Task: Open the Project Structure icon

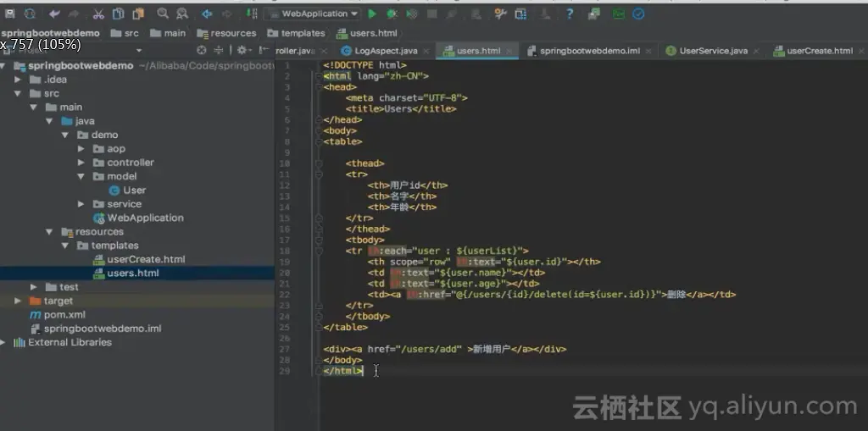Action: coord(521,14)
